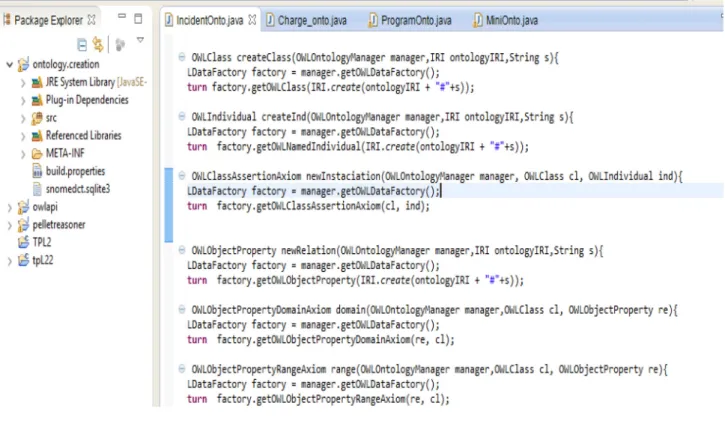
Task: Switch to IncidentOnto.java editor tab
Action: pos(209,20)
